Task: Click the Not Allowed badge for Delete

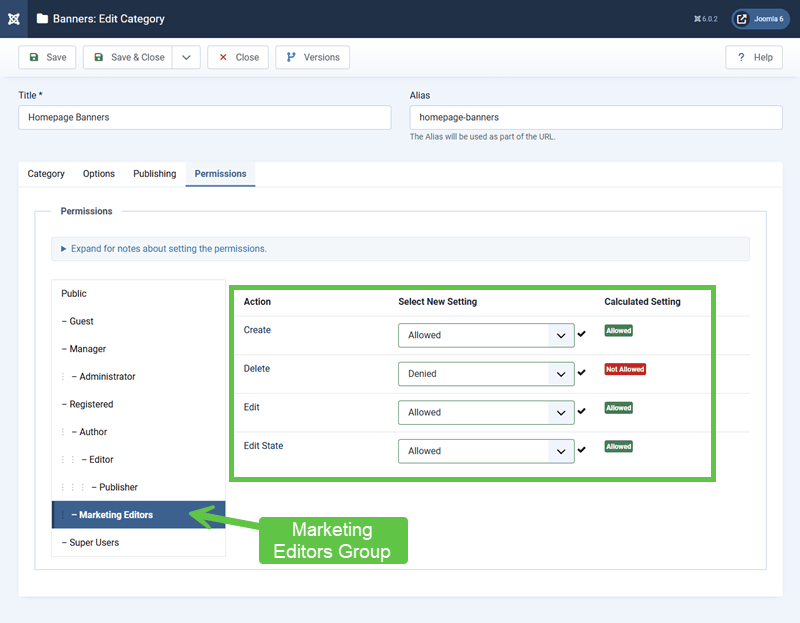Action: (625, 369)
